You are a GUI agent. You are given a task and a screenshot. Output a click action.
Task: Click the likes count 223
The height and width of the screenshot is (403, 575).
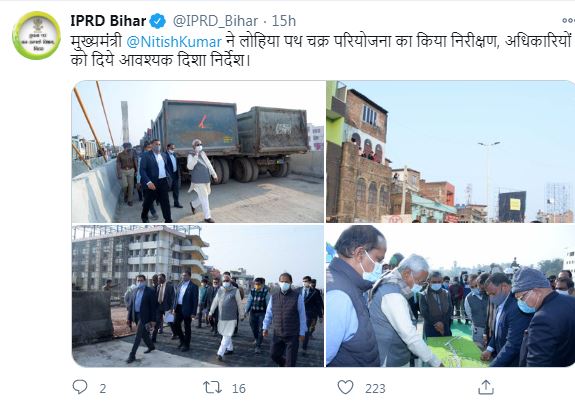click(375, 389)
